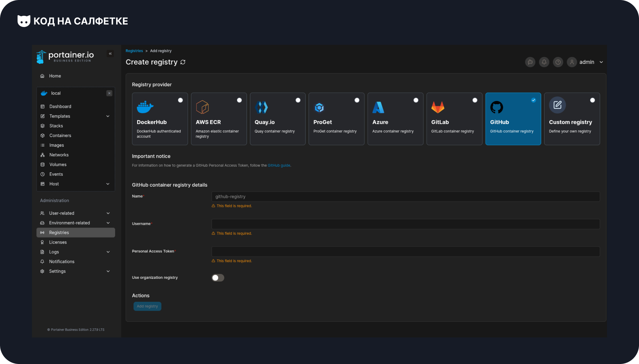
Task: Open Containers in the sidebar
Action: click(x=76, y=135)
